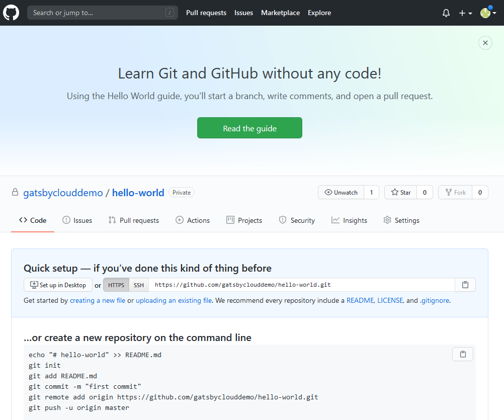Open the Security tab
The image size is (504, 420).
point(297,220)
